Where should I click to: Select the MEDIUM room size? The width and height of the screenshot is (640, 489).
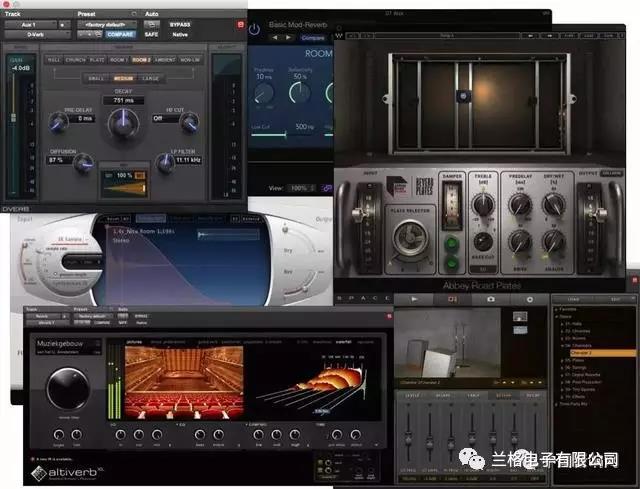pos(123,78)
